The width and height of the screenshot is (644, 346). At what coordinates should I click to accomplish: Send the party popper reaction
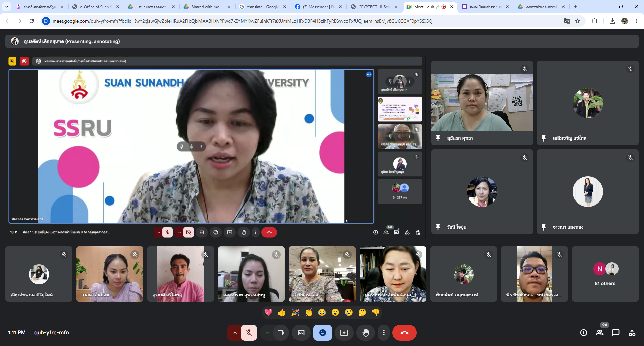point(295,312)
